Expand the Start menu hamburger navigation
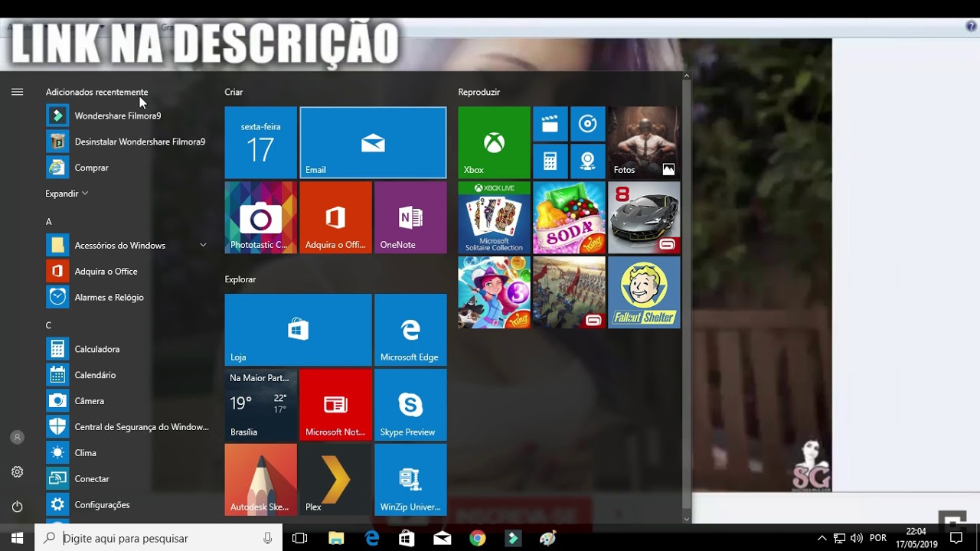 17,92
